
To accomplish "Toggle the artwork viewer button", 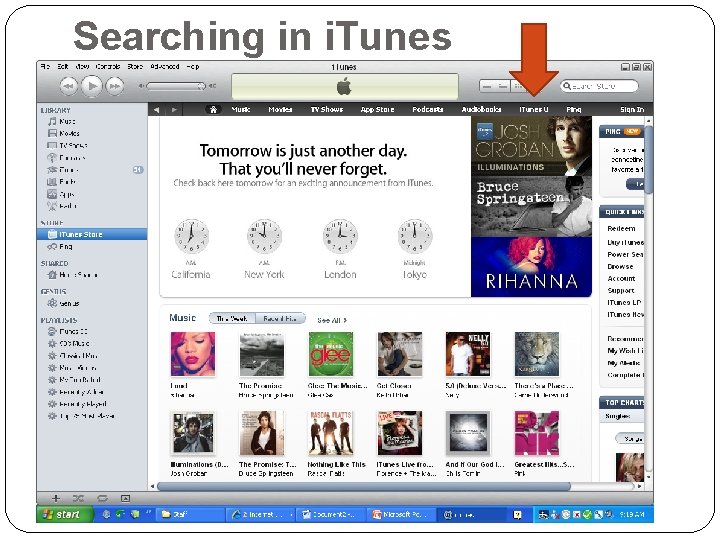I will point(125,498).
